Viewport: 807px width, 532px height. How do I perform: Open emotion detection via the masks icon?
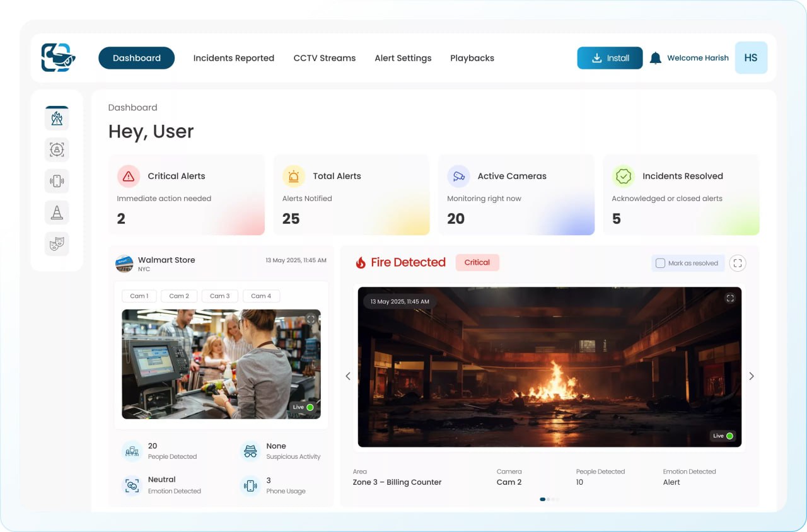coord(57,244)
